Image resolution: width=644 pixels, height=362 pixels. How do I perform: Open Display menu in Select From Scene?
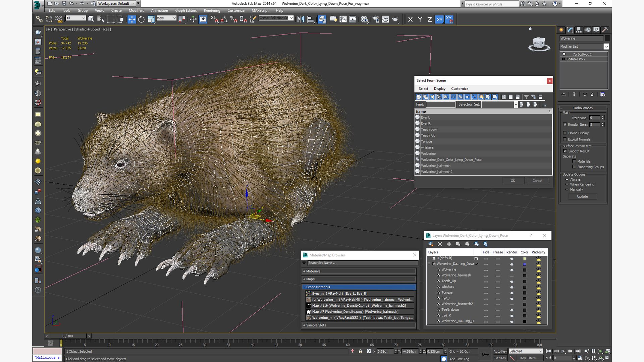pos(439,89)
